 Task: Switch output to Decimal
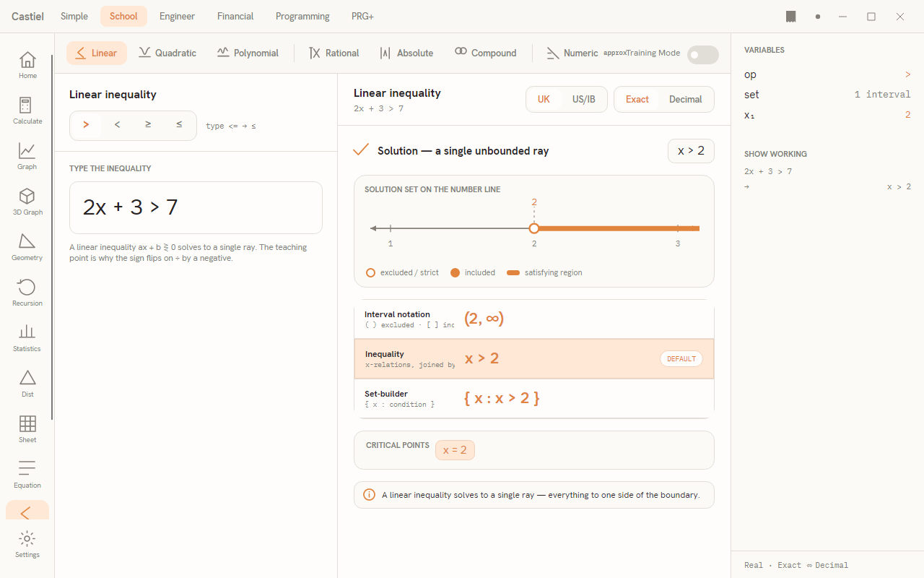tap(686, 100)
